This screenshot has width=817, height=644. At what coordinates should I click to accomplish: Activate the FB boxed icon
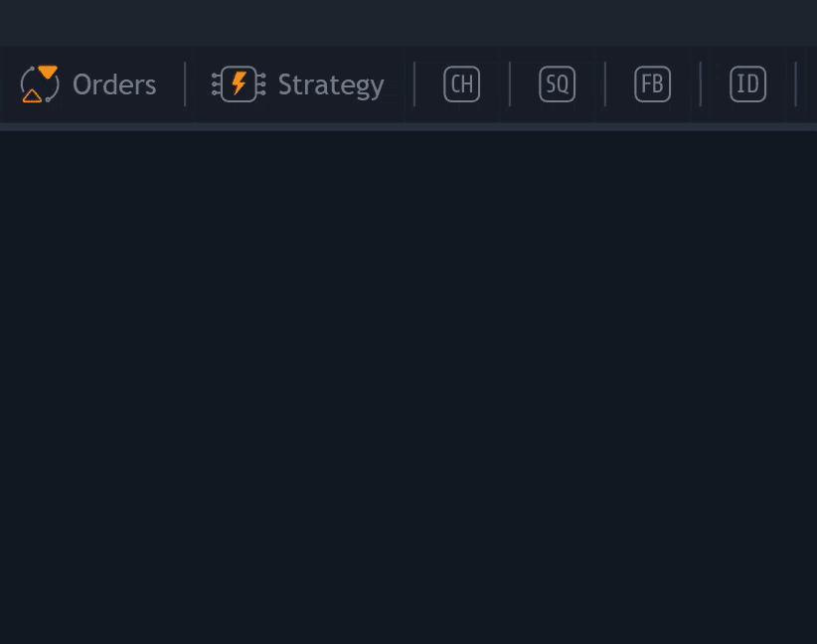(652, 83)
